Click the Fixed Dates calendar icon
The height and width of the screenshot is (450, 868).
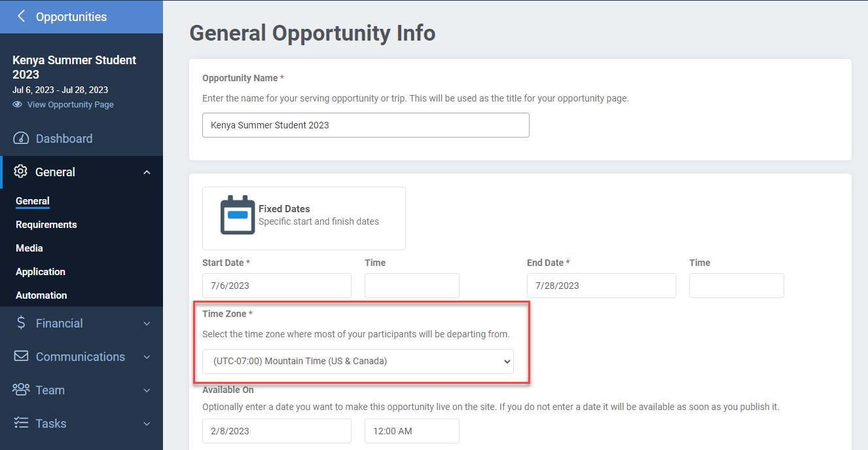click(237, 215)
